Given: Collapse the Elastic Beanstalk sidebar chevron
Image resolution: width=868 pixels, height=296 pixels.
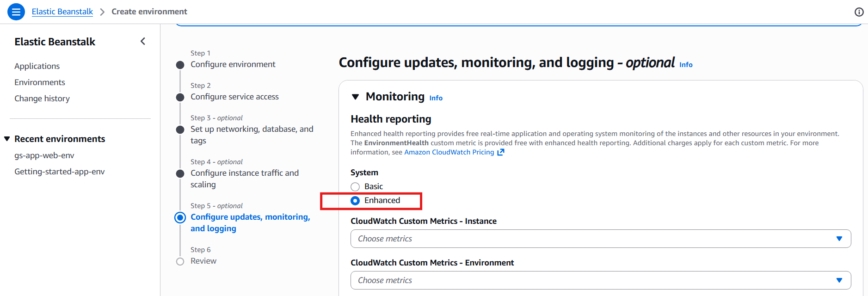Looking at the screenshot, I should 143,42.
